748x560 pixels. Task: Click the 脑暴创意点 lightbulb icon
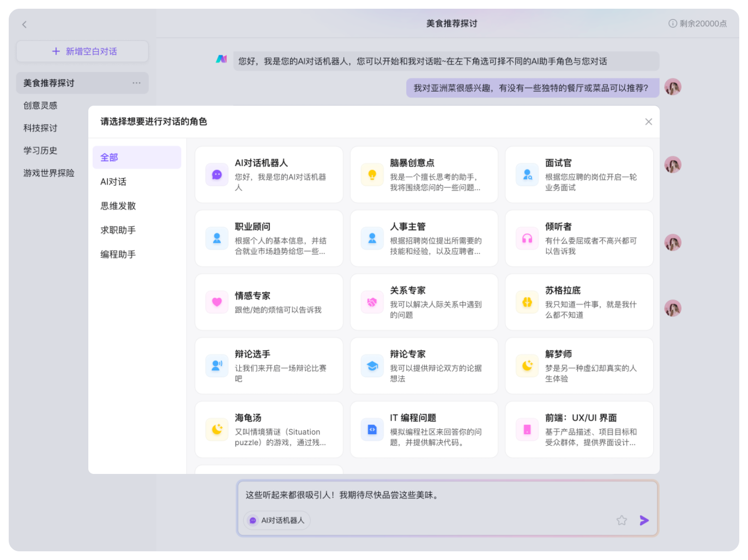point(372,174)
